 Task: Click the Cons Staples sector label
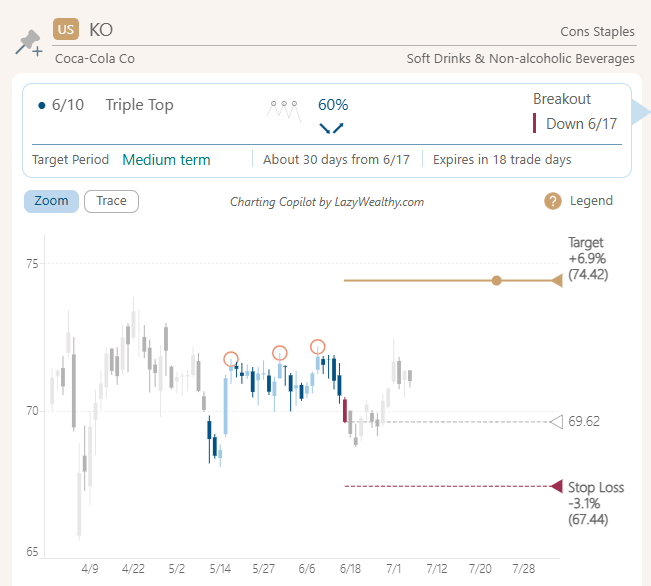pos(597,32)
